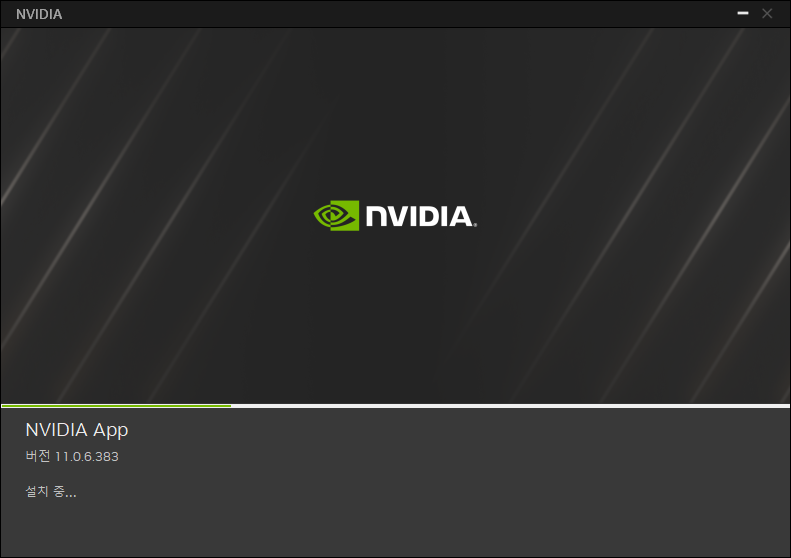
Task: Click the 설치 중... status text
Action: click(50, 491)
